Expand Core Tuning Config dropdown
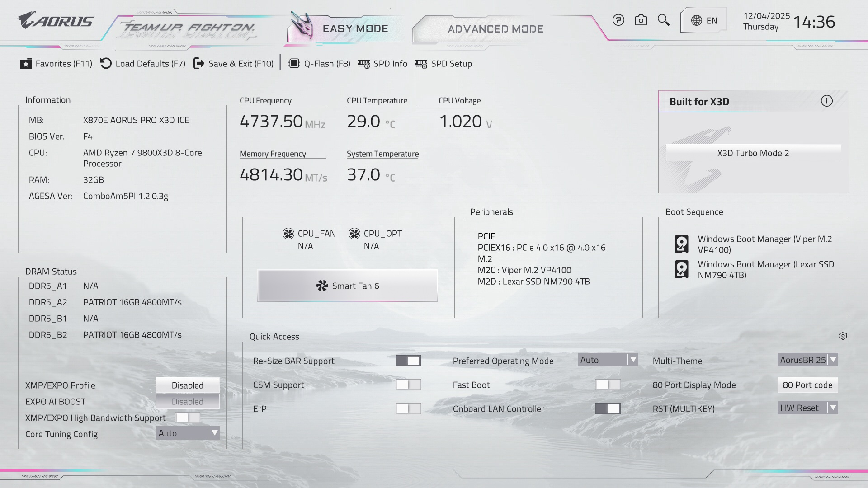 click(188, 433)
